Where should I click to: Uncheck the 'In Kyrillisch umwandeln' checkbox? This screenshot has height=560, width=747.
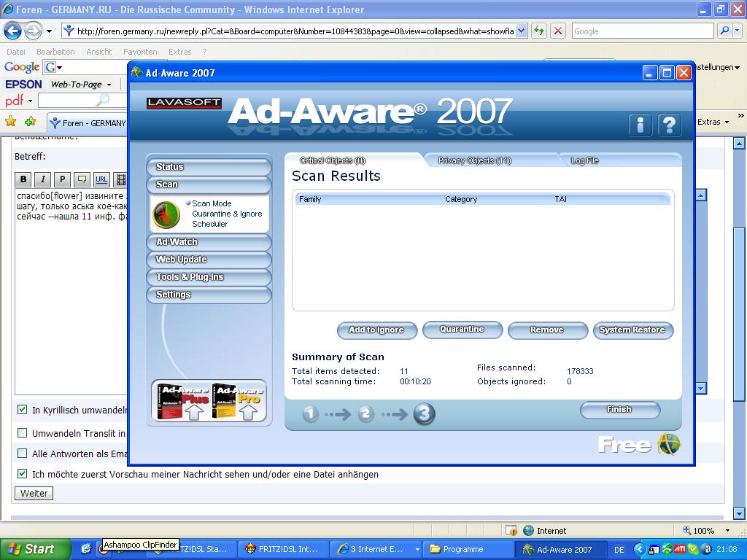(22, 410)
